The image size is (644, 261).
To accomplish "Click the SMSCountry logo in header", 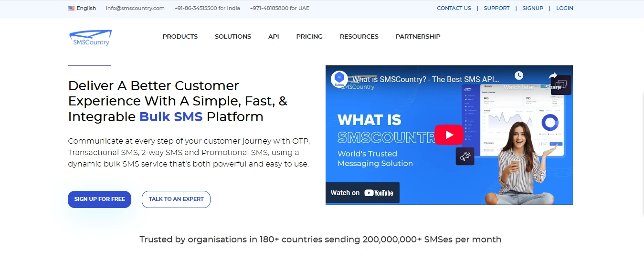I will 90,38.
